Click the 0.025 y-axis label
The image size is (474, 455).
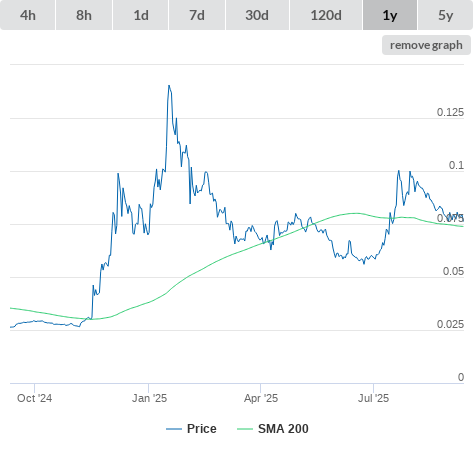[x=450, y=324]
